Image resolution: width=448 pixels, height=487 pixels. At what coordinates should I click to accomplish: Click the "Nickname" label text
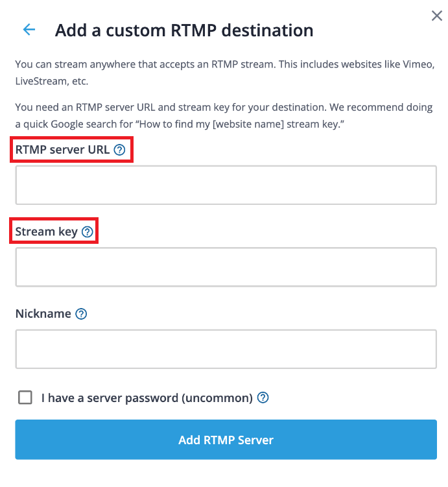point(43,314)
